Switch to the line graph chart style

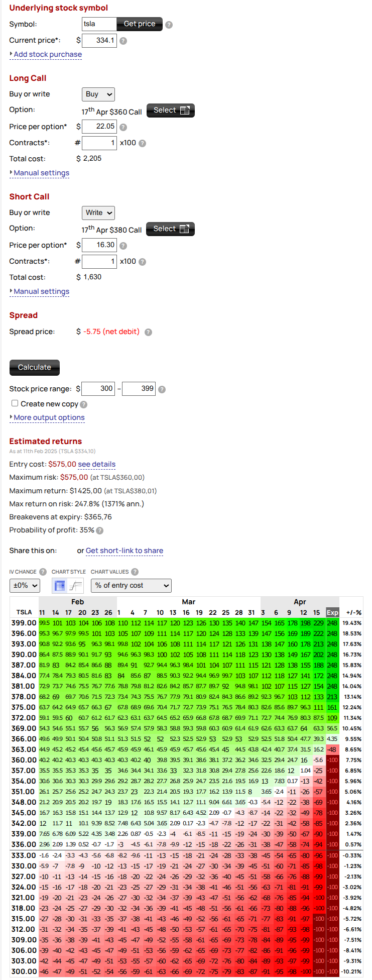coord(75,586)
